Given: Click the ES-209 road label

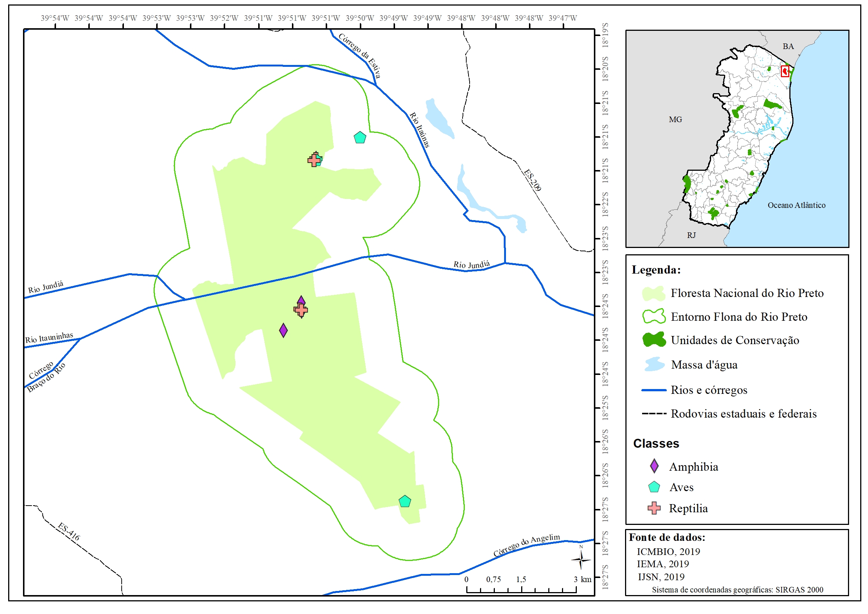Looking at the screenshot, I should [x=532, y=180].
